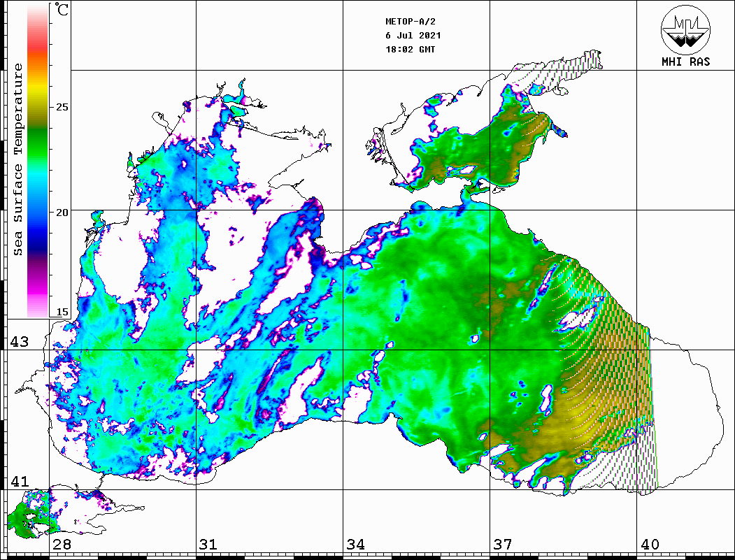Screen dimensions: 735x560
Task: Click longitude label '34'
Action: [355, 545]
